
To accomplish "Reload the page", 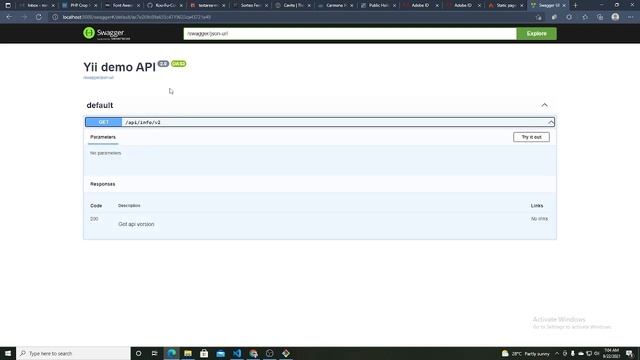I will tap(38, 17).
